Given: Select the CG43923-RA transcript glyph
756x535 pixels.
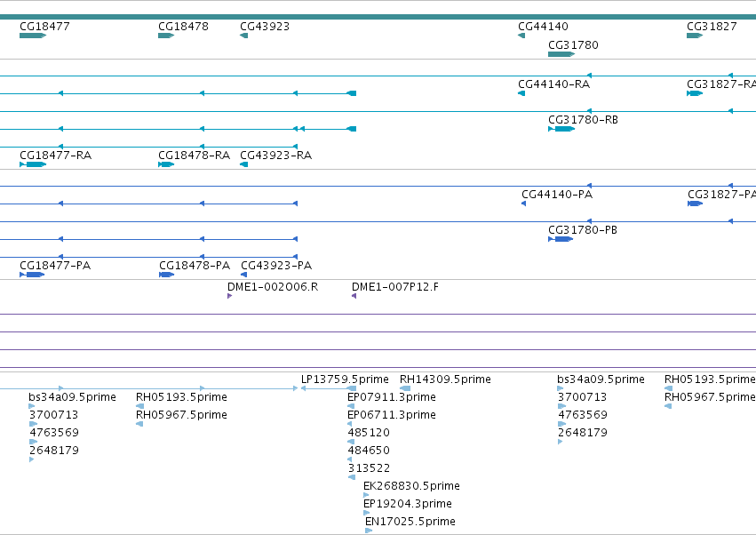Looking at the screenshot, I should [244, 164].
